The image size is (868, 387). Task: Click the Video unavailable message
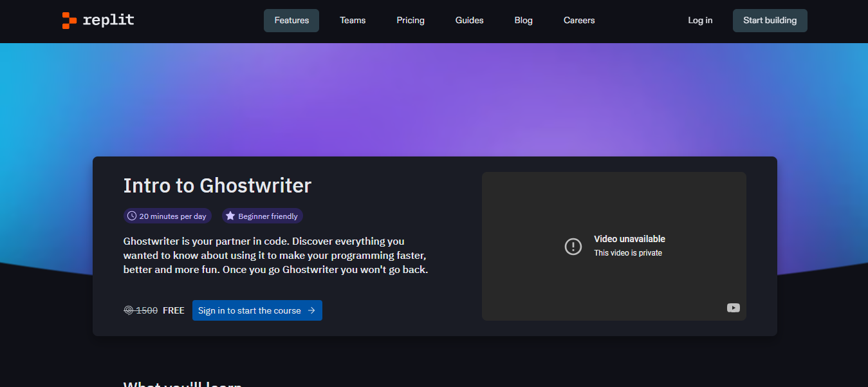click(629, 239)
